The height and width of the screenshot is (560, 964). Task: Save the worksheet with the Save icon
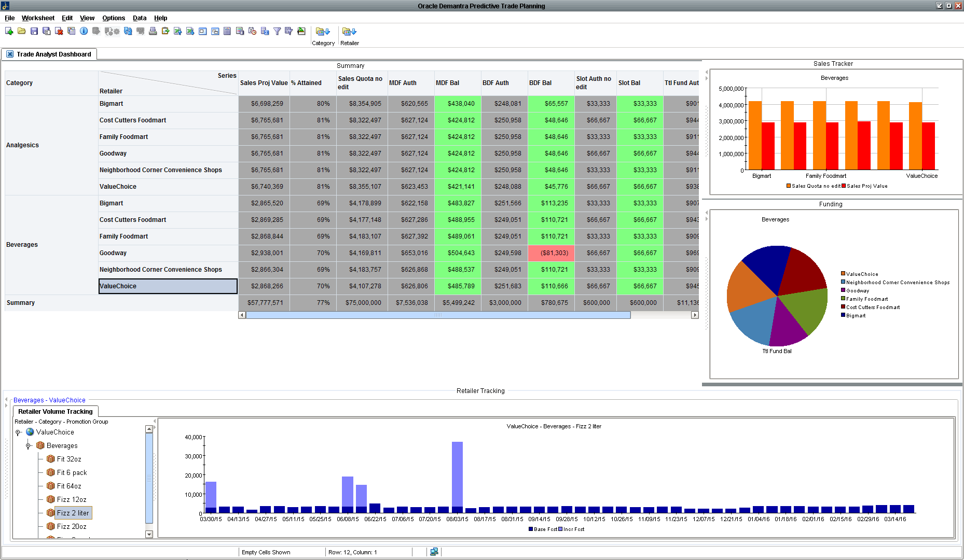34,31
